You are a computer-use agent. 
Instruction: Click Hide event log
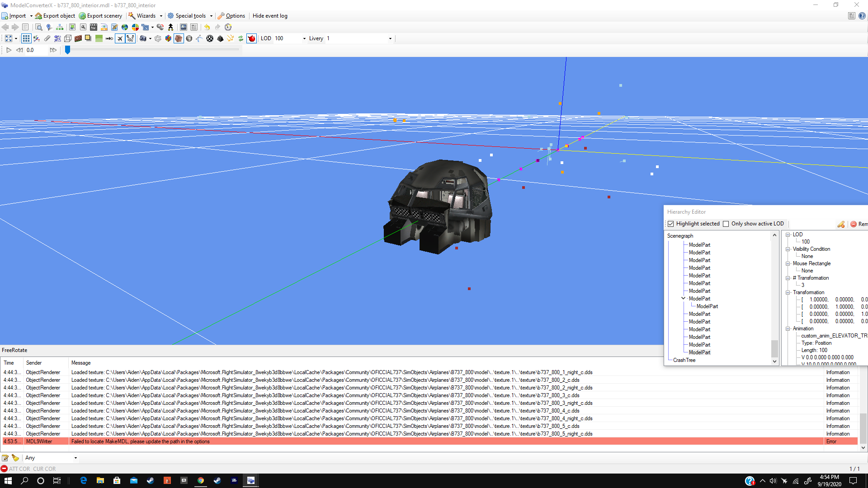(x=270, y=16)
